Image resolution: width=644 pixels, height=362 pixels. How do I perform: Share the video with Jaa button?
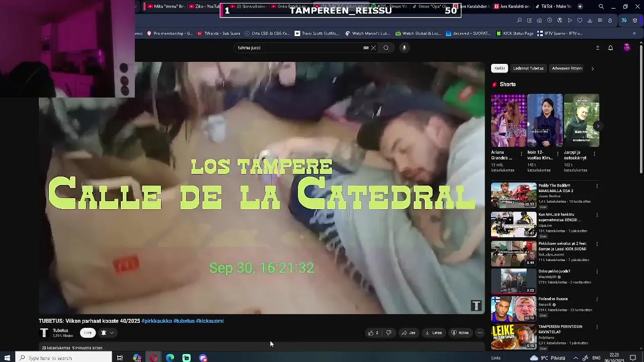[409, 333]
